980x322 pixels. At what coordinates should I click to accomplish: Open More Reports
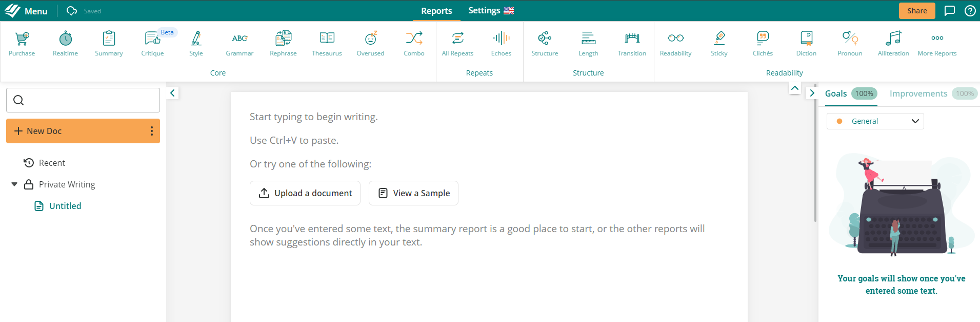coord(937,44)
